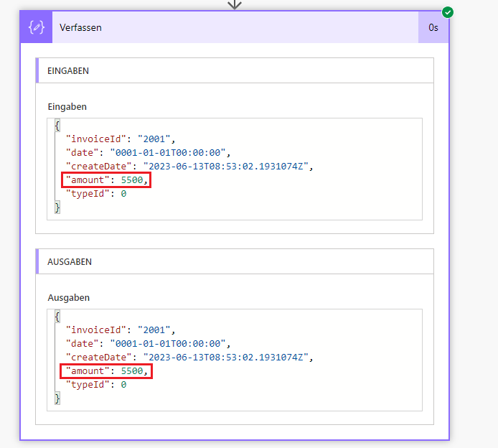This screenshot has width=498, height=448.
Task: Click date line in Ausgaben JSON
Action: point(148,344)
